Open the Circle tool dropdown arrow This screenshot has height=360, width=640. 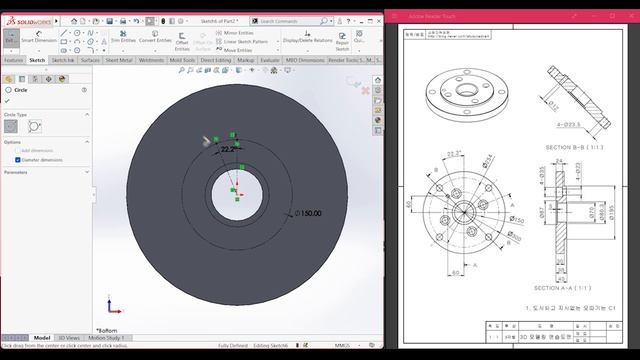pyautogui.click(x=83, y=33)
